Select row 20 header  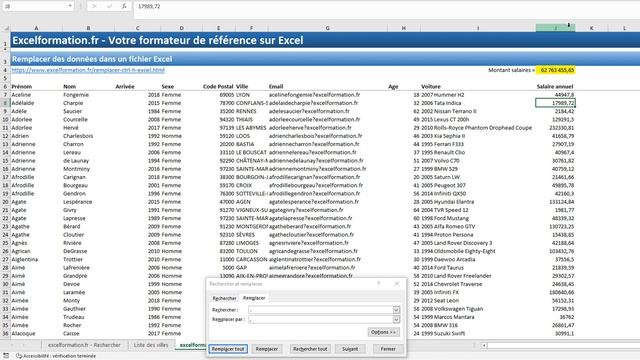5,202
